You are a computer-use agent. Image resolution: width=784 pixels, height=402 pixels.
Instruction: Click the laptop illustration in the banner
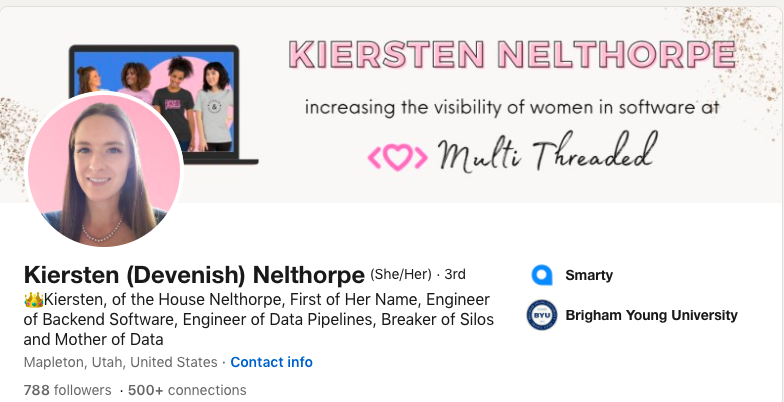click(x=164, y=104)
